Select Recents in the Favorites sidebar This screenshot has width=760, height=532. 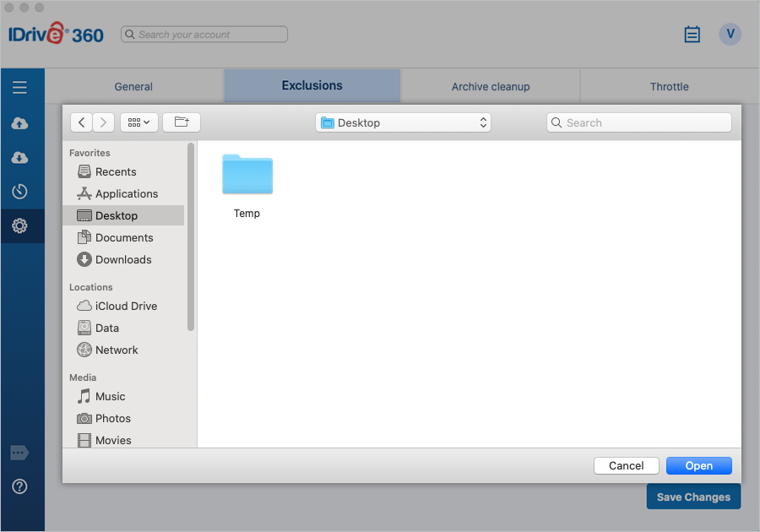click(x=123, y=172)
